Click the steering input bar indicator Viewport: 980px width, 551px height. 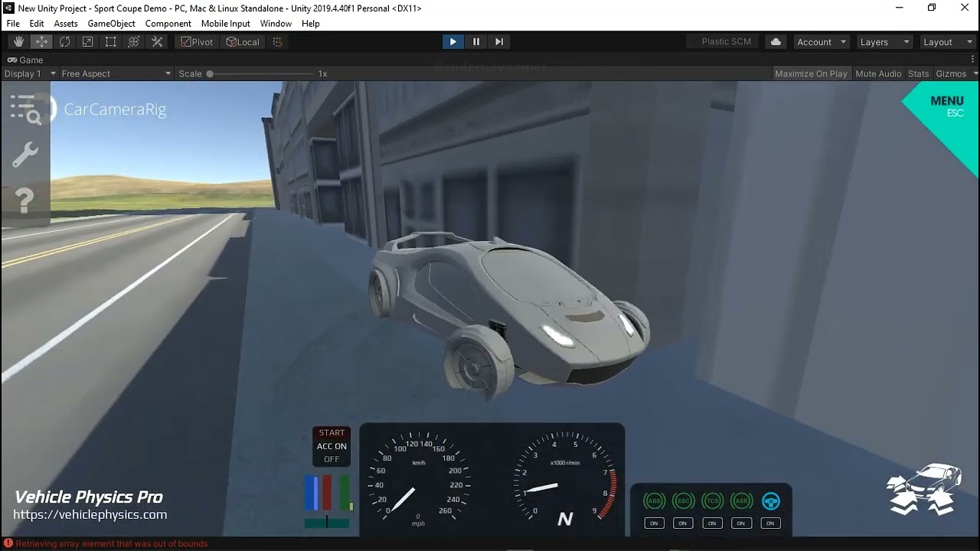(327, 522)
